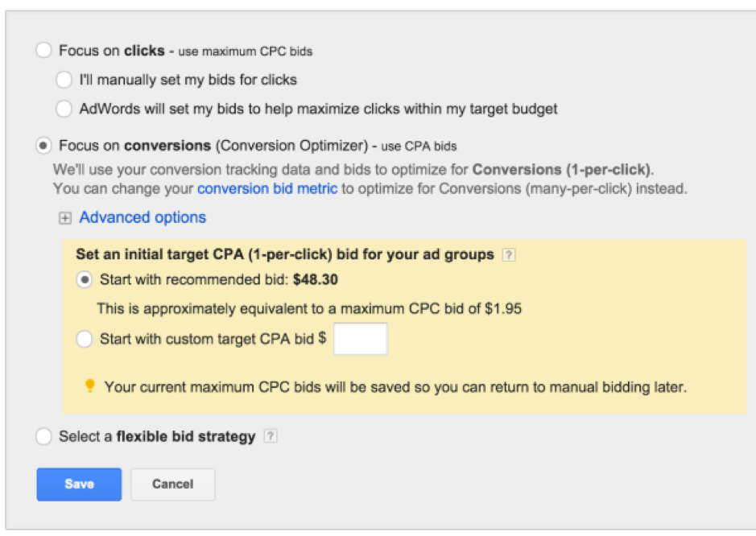
Task: Choose Start with recommended bid option
Action: [x=85, y=279]
